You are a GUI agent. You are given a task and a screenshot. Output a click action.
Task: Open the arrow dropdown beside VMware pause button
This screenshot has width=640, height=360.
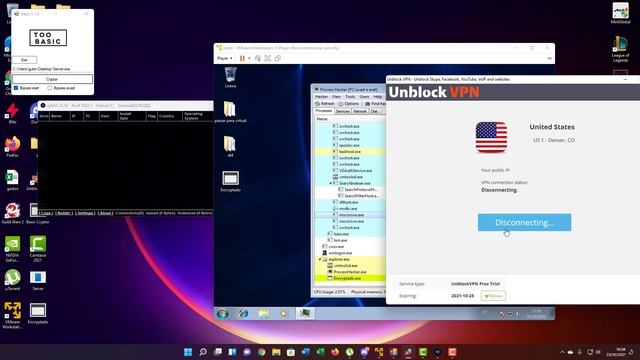point(249,58)
